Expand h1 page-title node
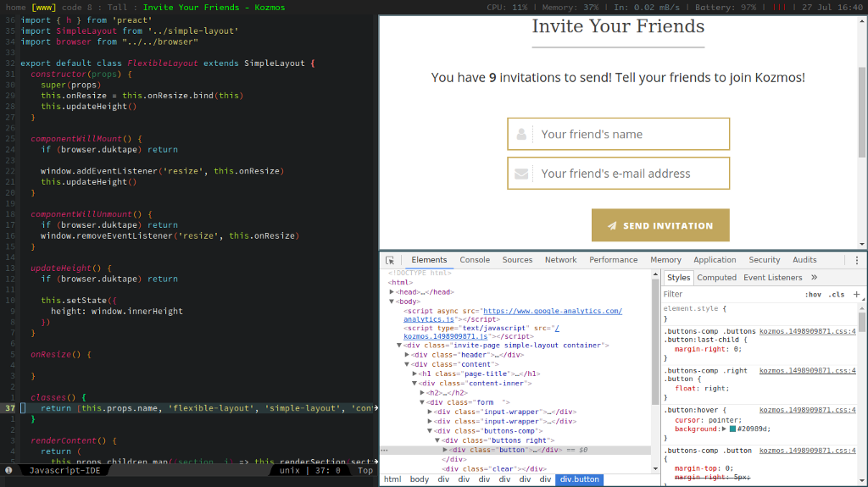Screen dimensions: 868x487 click(x=415, y=374)
